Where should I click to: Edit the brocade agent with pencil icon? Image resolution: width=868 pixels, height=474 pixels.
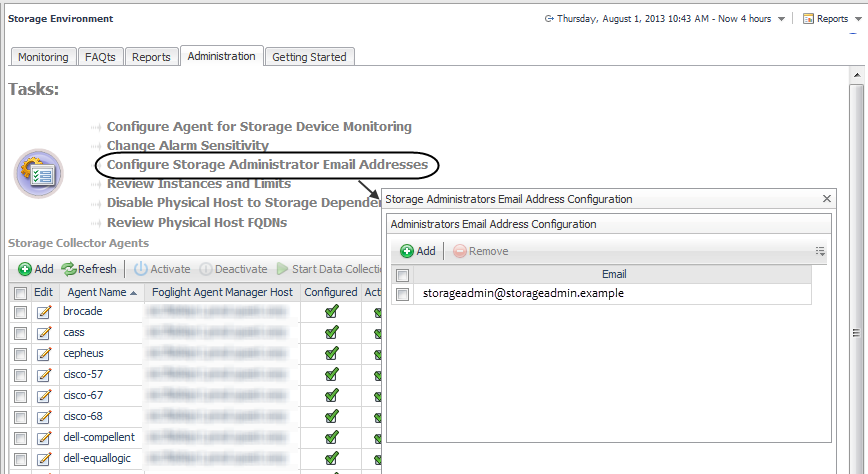click(44, 312)
